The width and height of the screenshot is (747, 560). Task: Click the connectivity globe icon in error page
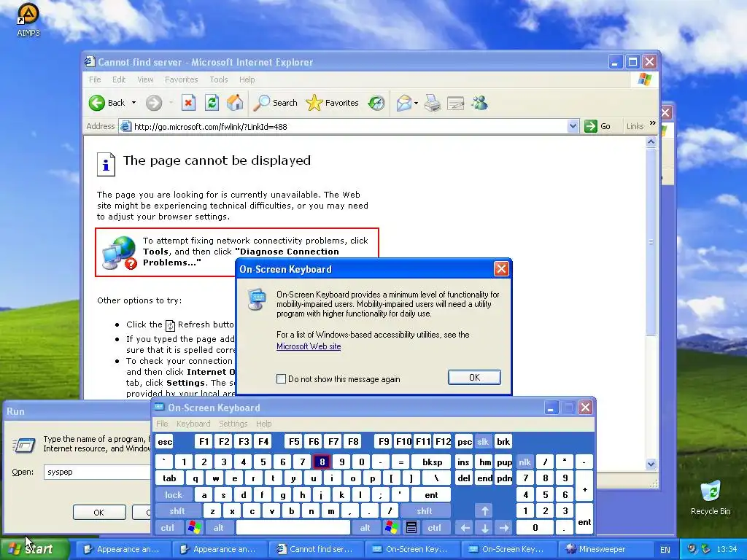pyautogui.click(x=119, y=252)
